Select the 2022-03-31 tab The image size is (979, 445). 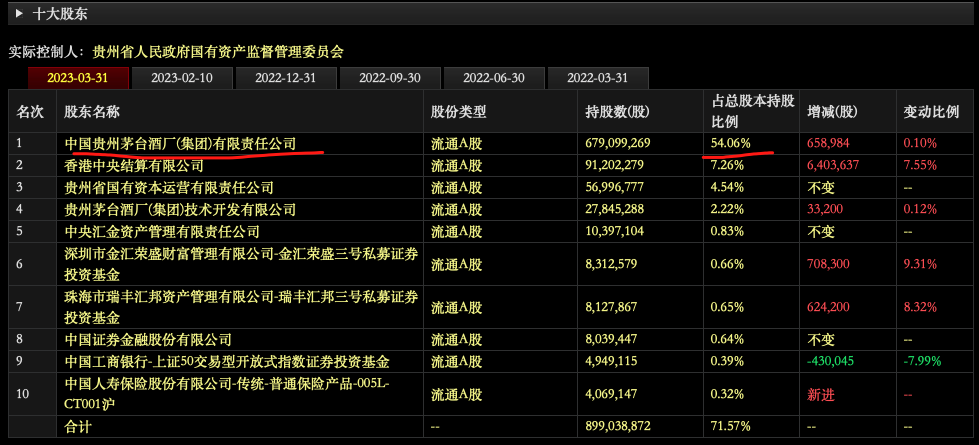tap(598, 78)
